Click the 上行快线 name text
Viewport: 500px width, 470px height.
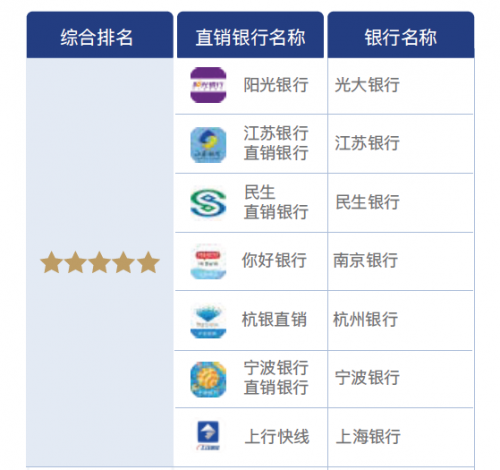coord(277,436)
